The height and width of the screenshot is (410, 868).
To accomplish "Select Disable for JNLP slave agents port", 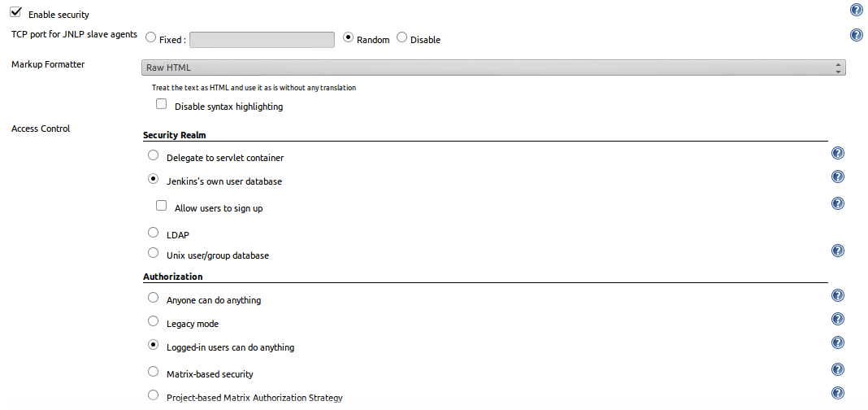I will point(401,37).
